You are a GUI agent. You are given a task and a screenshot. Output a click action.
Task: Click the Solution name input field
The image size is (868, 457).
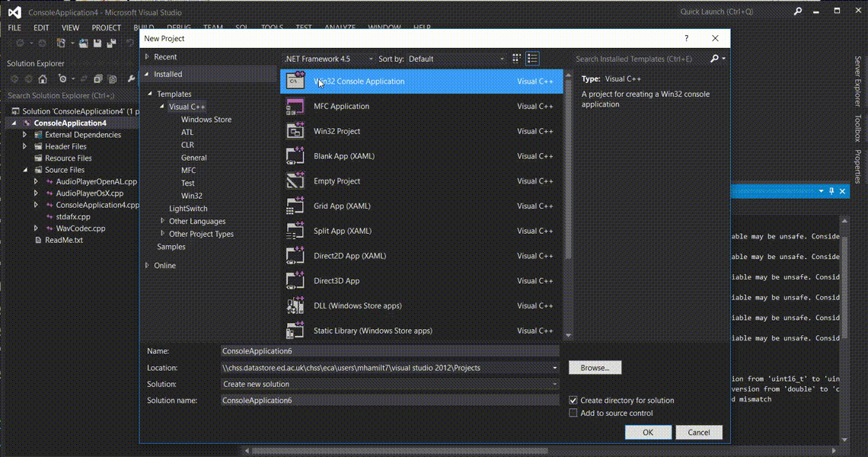[x=390, y=400]
